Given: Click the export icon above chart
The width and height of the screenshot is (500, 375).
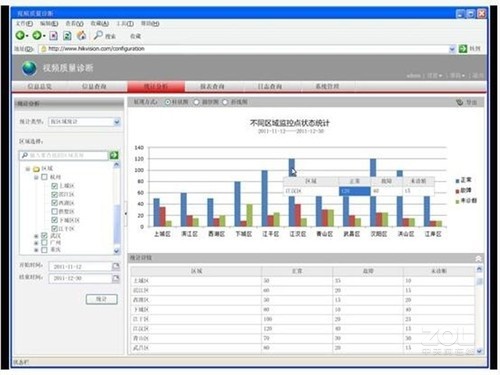Looking at the screenshot, I should click(x=460, y=102).
